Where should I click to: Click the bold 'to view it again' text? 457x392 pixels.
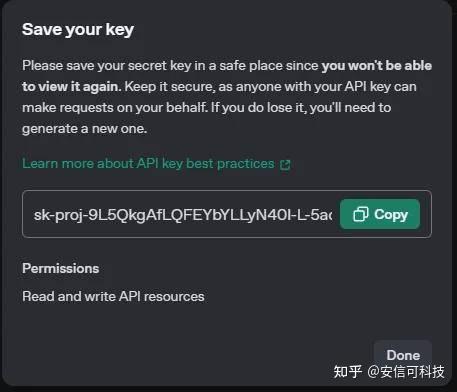coord(70,87)
